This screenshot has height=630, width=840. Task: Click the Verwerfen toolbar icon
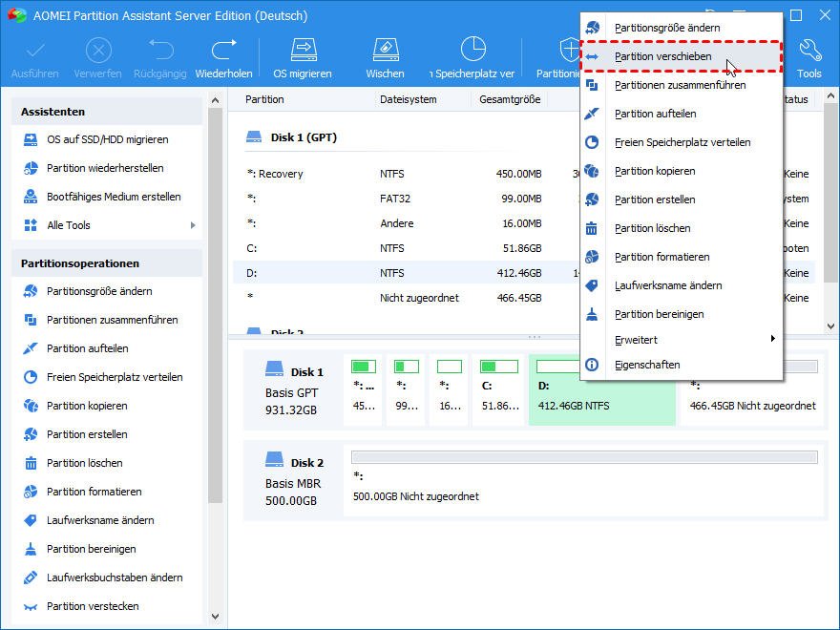(98, 52)
